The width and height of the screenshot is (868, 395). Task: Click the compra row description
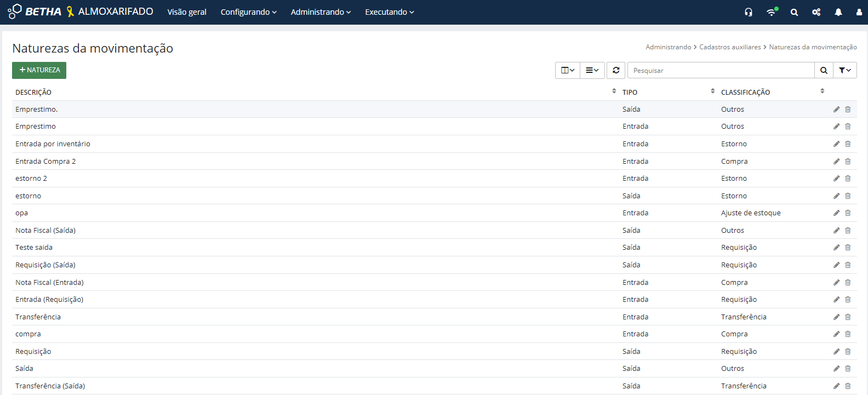(x=28, y=334)
